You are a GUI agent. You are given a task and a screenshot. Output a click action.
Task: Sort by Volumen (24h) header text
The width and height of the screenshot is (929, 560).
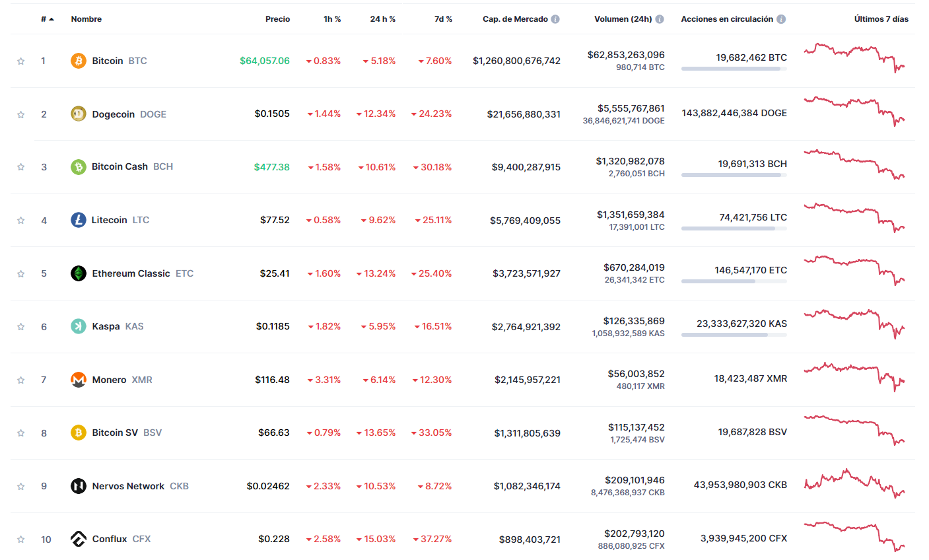tap(623, 19)
